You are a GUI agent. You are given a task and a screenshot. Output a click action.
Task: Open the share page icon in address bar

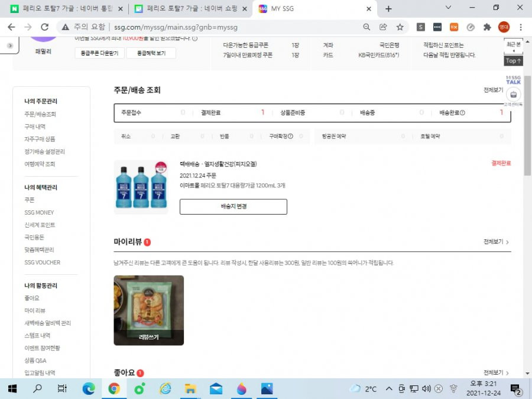pyautogui.click(x=383, y=27)
